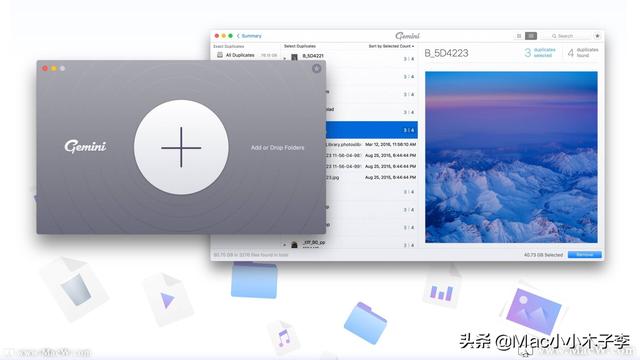Open the Sort by Selected Count dropdown

[391, 46]
